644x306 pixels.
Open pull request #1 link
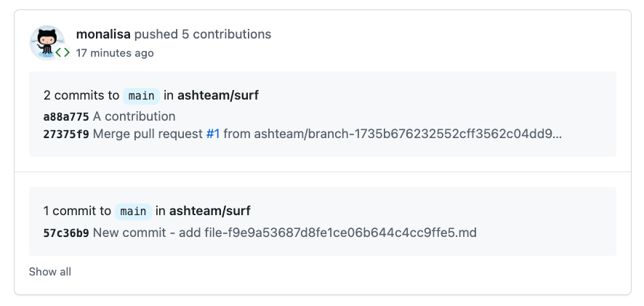coord(213,134)
